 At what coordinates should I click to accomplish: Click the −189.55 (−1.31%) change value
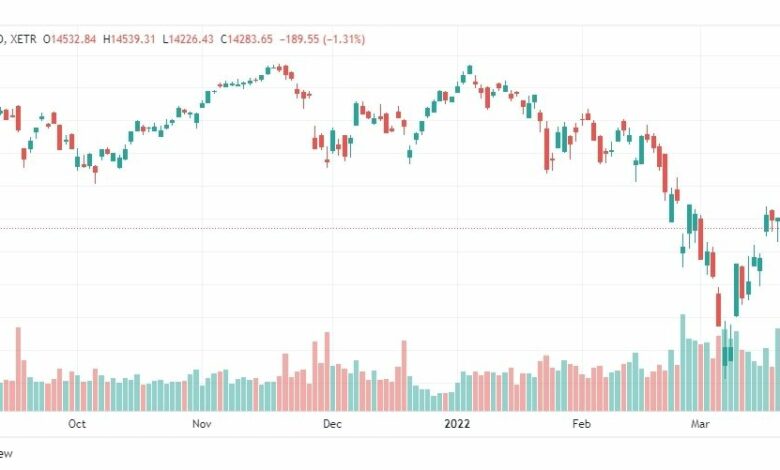tap(322, 39)
